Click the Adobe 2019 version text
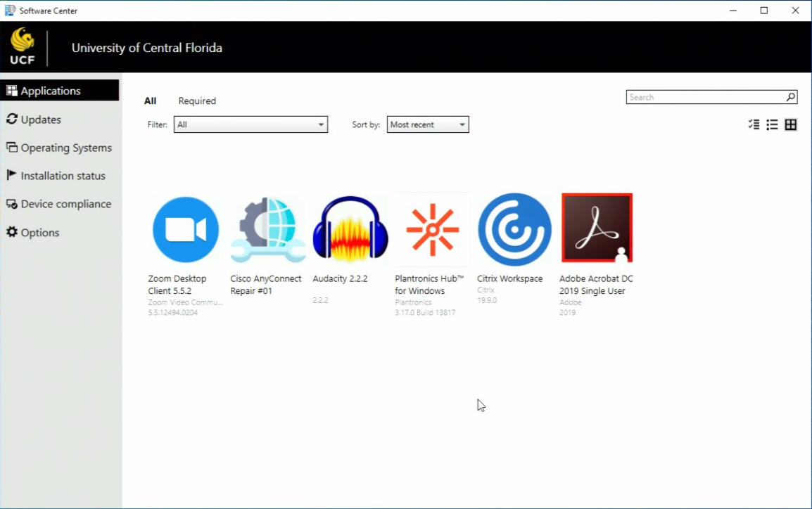Image resolution: width=812 pixels, height=509 pixels. 568,312
